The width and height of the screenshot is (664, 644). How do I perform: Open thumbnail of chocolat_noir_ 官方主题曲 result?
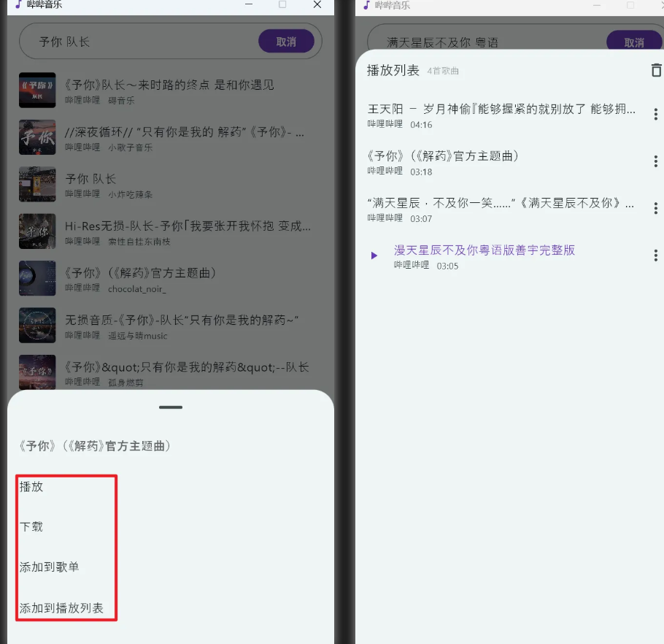click(37, 278)
